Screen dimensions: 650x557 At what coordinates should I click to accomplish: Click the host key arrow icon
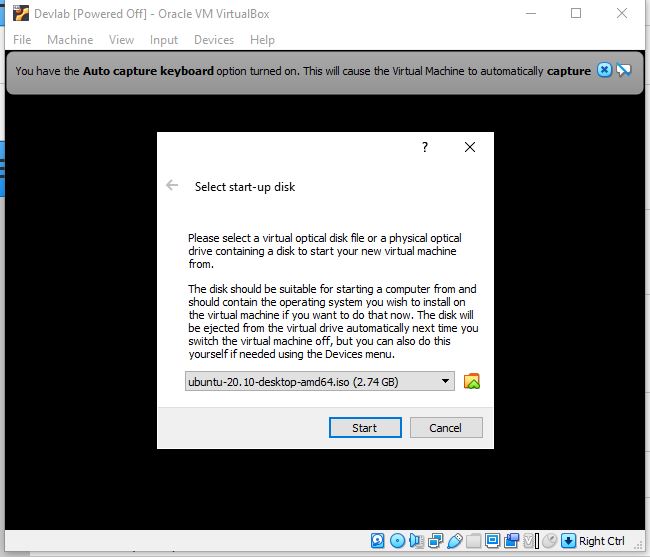tap(568, 541)
